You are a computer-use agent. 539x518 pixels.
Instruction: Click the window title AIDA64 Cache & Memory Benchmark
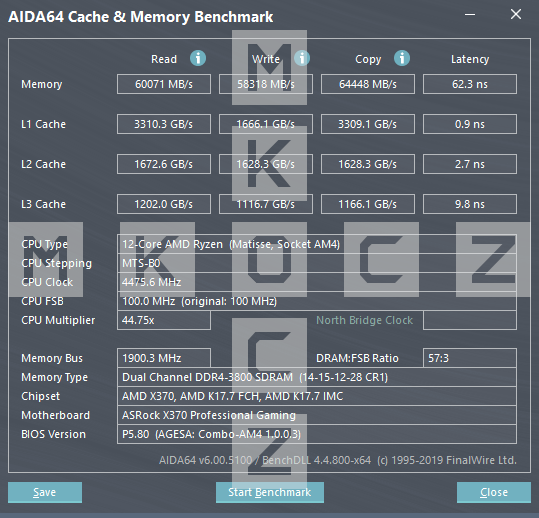tap(141, 16)
